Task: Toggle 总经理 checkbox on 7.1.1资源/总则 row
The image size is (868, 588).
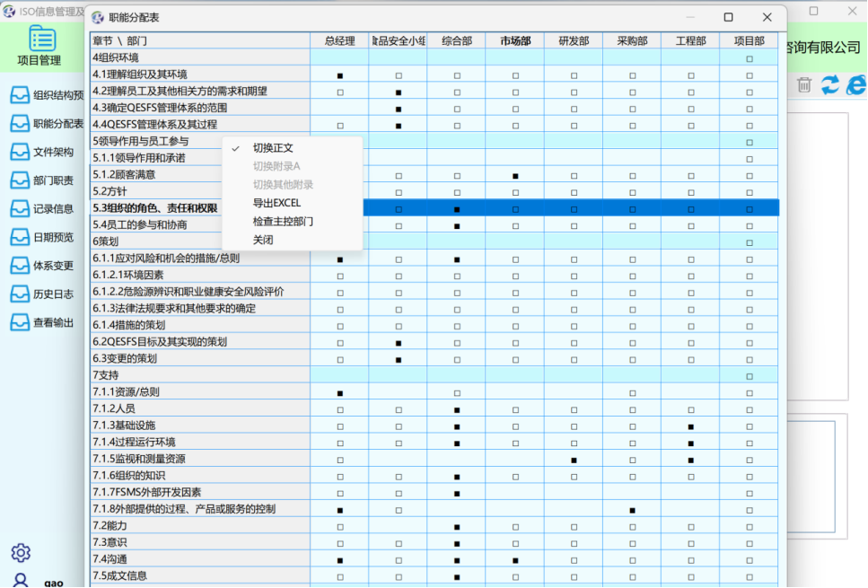Action: pos(340,391)
